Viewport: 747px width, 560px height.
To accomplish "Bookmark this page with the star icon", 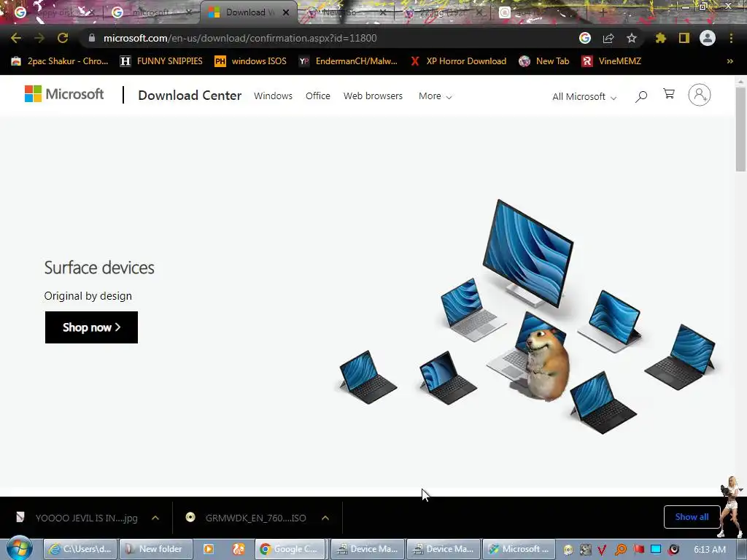I will (x=632, y=38).
